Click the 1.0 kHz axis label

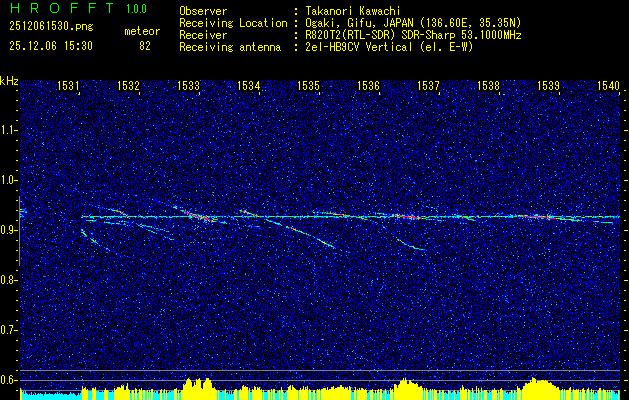click(x=8, y=180)
